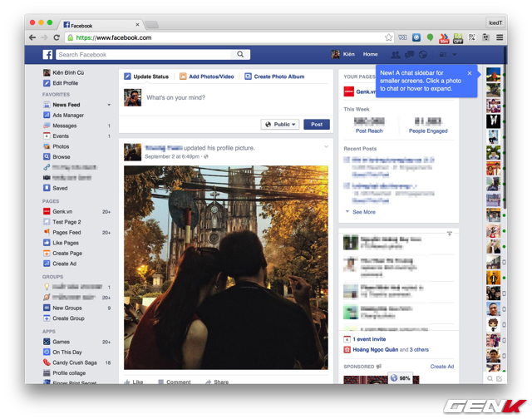Open Candy Crush Saga app in sidebar

pyautogui.click(x=74, y=362)
